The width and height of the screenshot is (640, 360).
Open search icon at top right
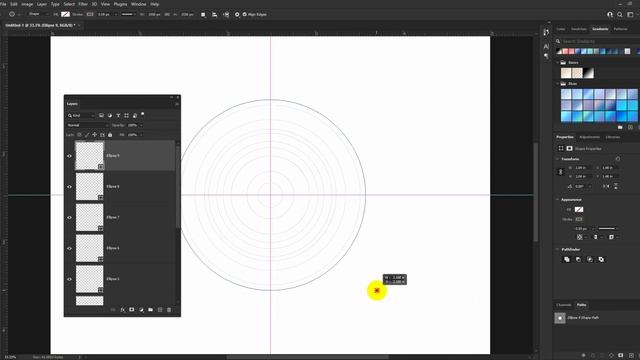tap(620, 14)
